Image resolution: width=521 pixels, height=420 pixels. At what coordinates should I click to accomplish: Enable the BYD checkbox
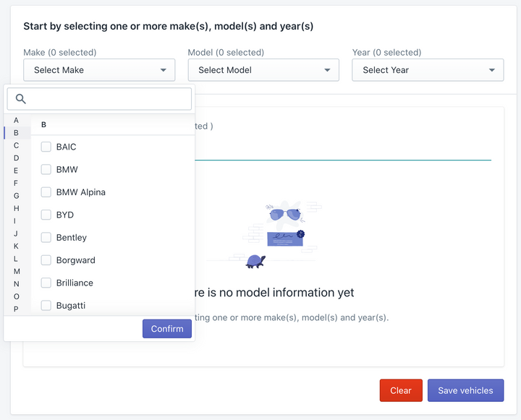point(46,215)
